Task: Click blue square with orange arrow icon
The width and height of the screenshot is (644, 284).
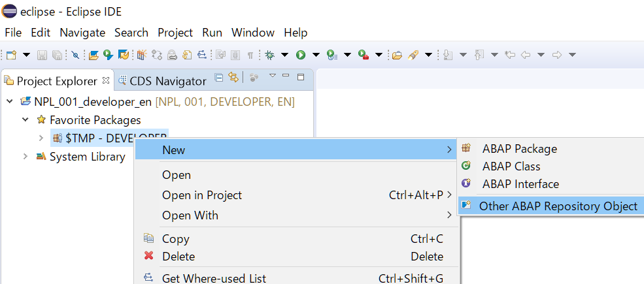Action: click(124, 55)
